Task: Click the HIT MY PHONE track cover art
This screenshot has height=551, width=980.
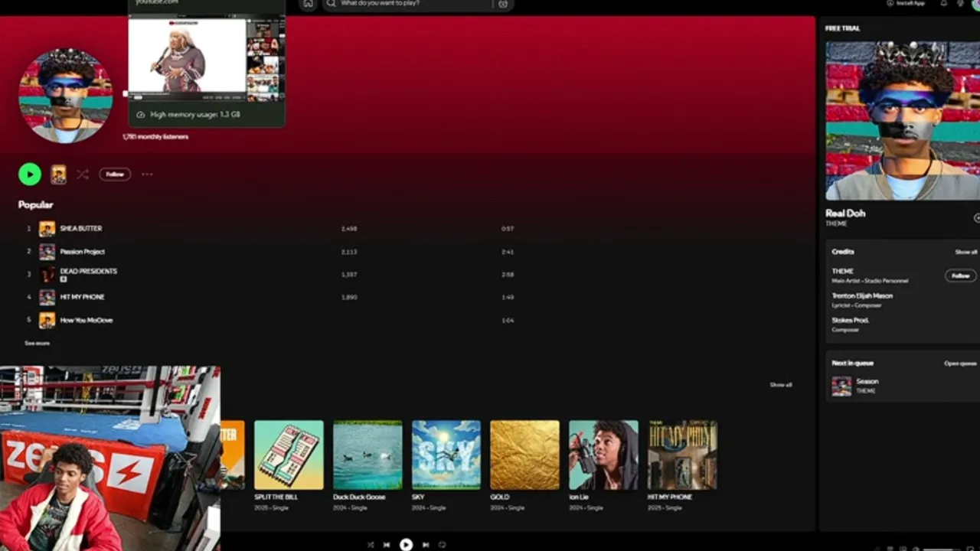Action: pos(47,297)
